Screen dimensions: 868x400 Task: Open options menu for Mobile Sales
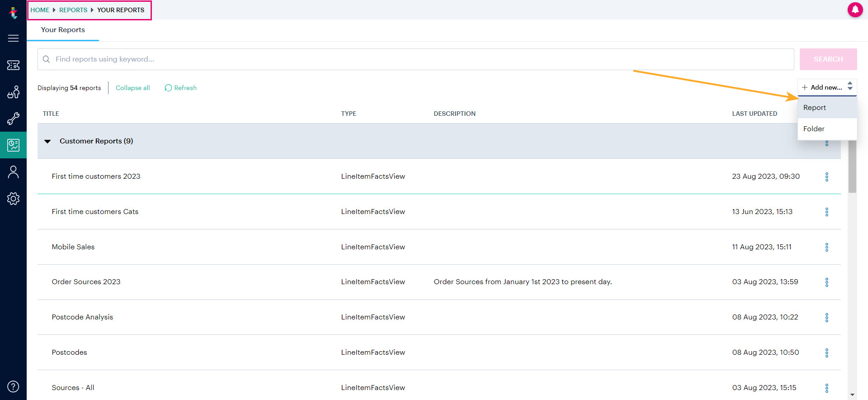click(x=827, y=247)
